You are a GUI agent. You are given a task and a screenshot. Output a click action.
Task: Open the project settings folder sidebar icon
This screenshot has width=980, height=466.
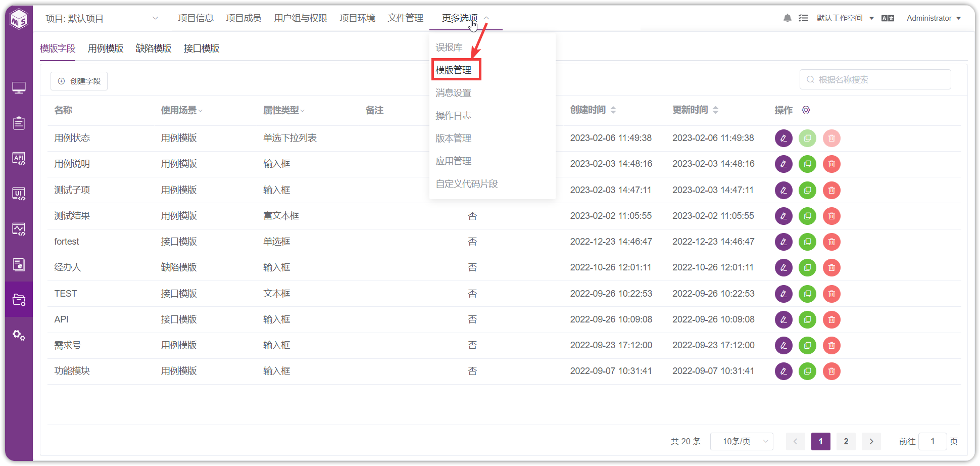tap(19, 300)
